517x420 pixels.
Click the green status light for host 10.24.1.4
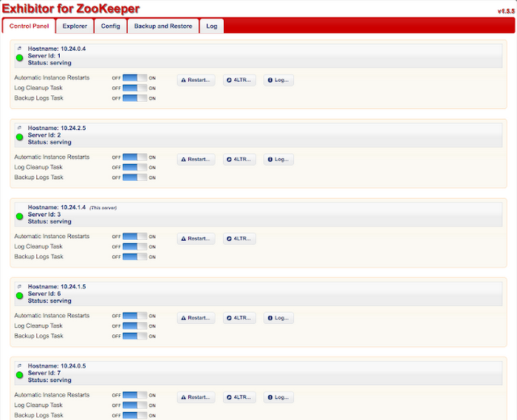click(x=19, y=216)
